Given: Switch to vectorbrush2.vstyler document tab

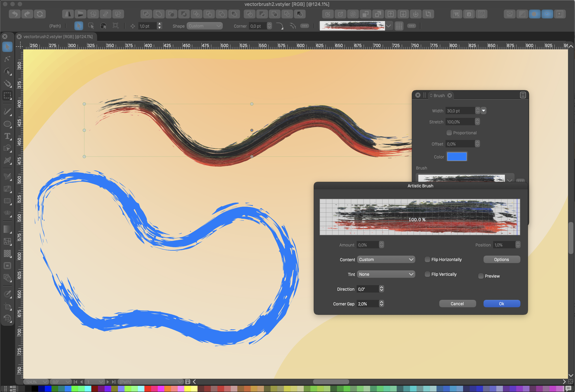Looking at the screenshot, I should click(x=58, y=37).
